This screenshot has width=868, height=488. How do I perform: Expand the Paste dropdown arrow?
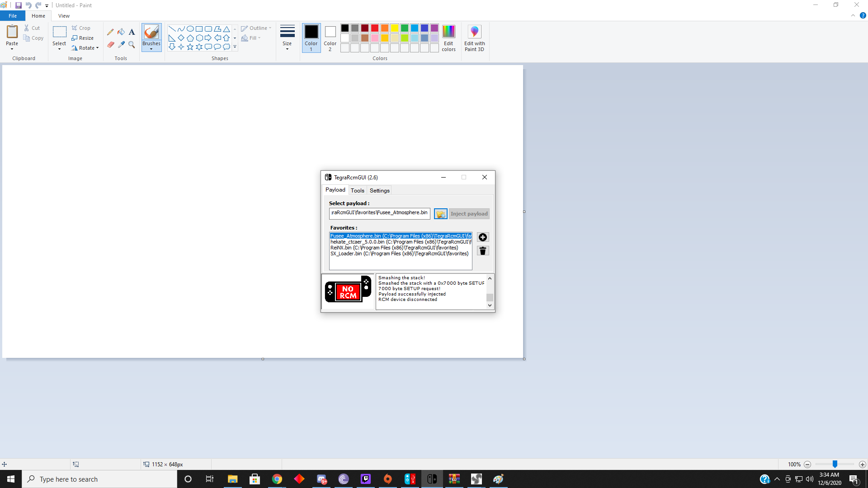[12, 49]
